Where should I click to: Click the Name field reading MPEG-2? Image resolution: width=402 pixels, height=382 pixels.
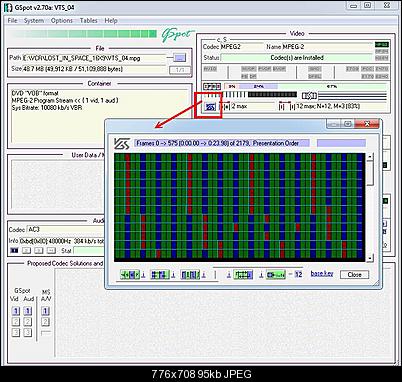(x=327, y=47)
